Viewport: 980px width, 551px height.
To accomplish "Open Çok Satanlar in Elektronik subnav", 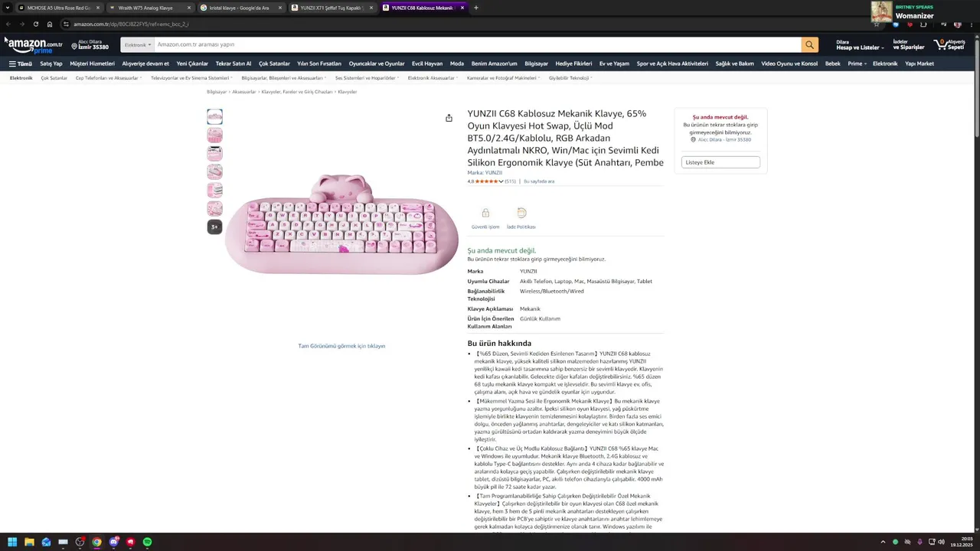I will 54,78.
